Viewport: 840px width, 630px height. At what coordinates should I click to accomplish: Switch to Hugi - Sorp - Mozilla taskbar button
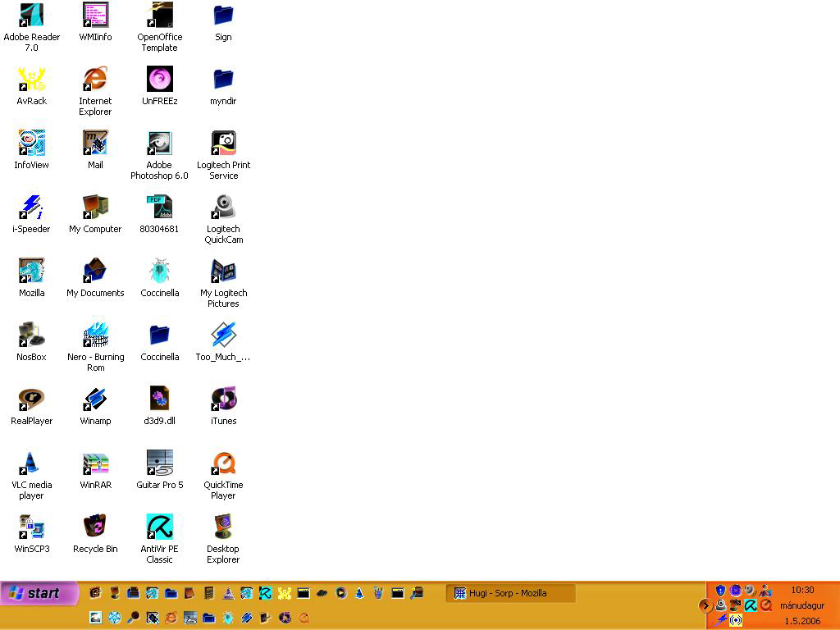(510, 593)
